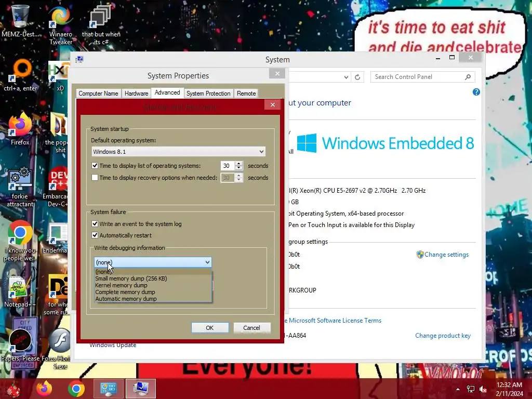Screen dimensions: 532x399
Task: Open the Remote tab
Action: pos(246,94)
